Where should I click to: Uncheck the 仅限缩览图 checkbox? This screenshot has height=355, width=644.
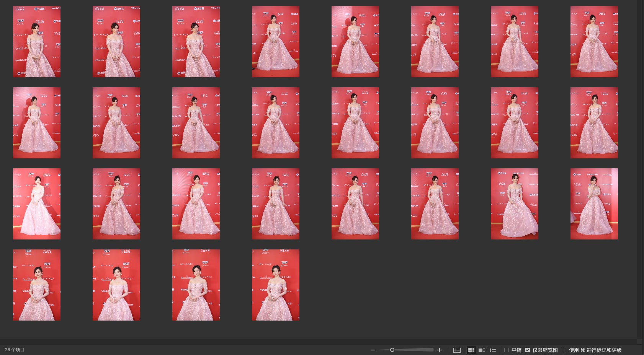coord(528,350)
